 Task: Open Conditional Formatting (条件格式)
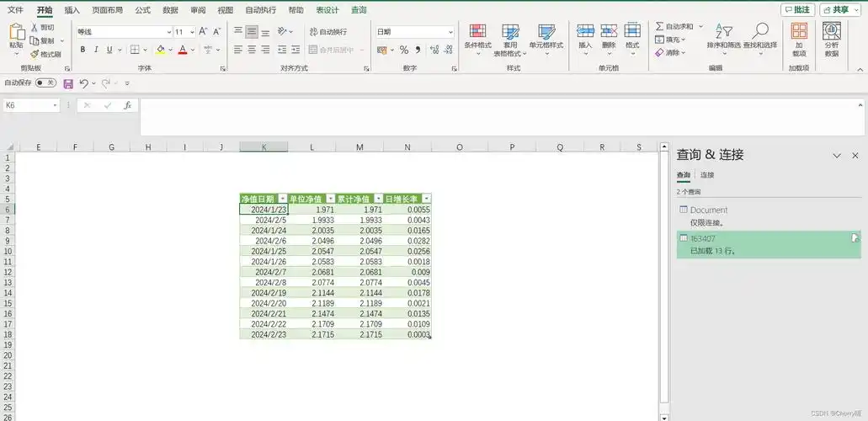(477, 40)
